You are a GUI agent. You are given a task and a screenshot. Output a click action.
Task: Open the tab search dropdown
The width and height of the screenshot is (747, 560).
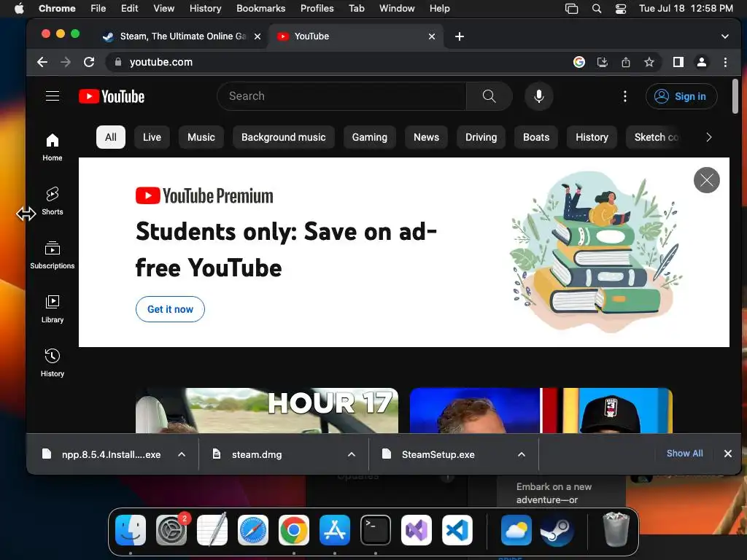click(x=724, y=36)
